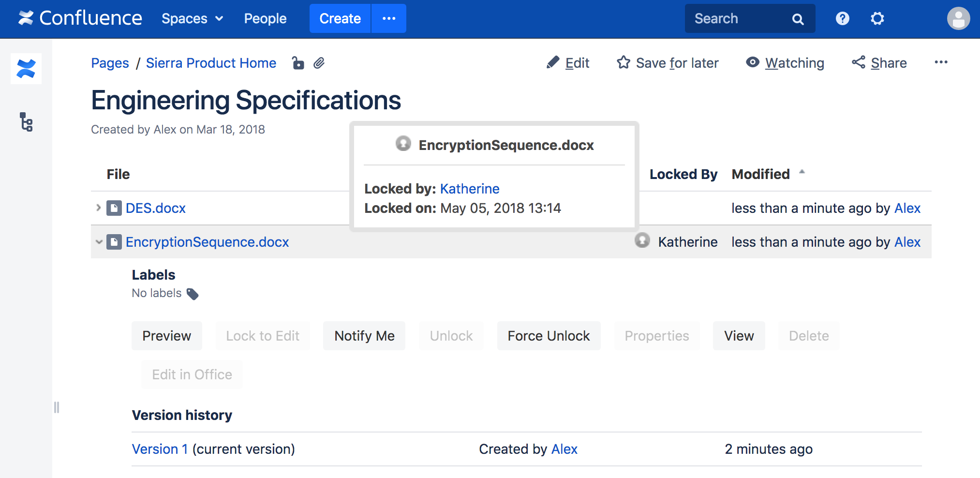Open the Spaces dropdown menu
This screenshot has height=478, width=980.
(x=192, y=18)
